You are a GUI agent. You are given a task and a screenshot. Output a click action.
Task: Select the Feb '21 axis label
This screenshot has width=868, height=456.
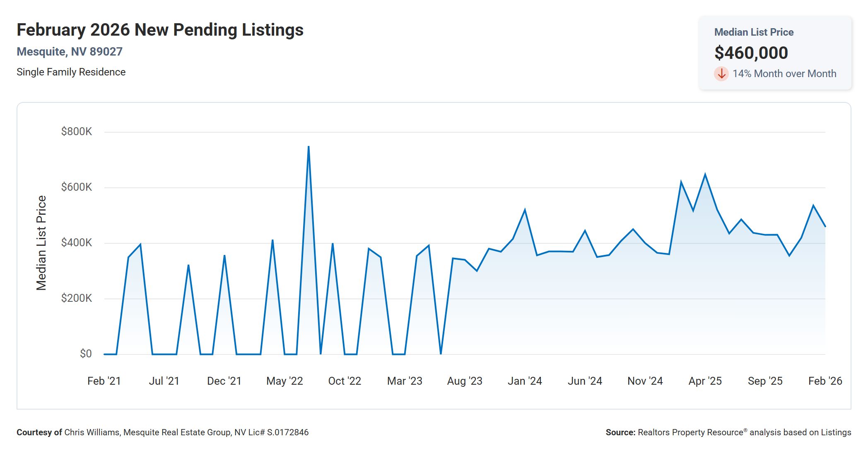coord(105,381)
